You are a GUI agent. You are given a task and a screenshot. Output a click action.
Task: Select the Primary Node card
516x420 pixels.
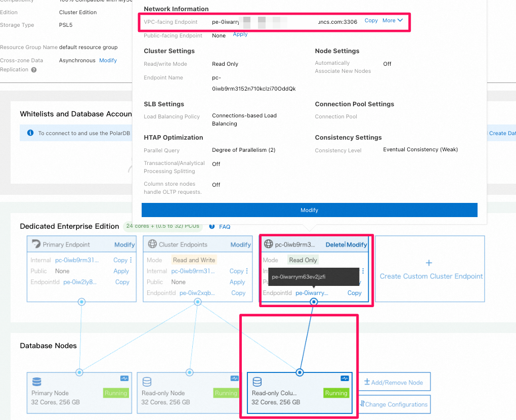79,393
